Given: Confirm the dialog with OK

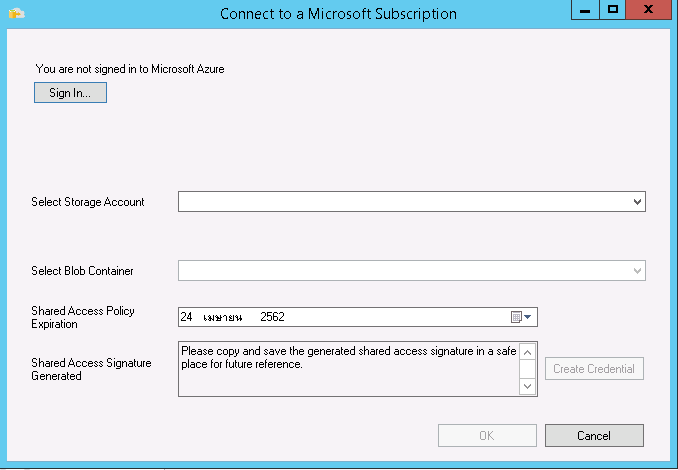Looking at the screenshot, I should pos(486,436).
